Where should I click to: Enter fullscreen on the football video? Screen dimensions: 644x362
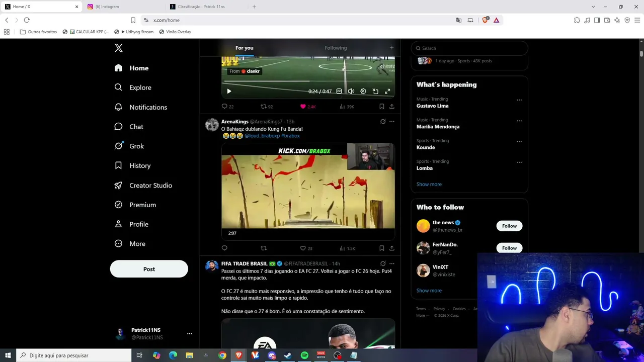[x=387, y=92]
